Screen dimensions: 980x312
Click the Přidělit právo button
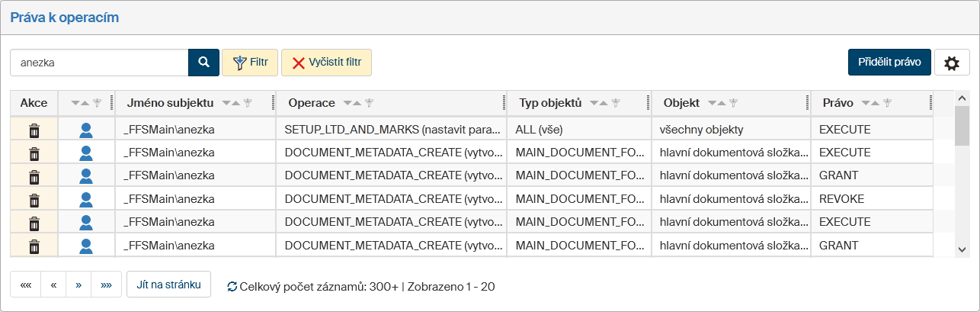[889, 63]
